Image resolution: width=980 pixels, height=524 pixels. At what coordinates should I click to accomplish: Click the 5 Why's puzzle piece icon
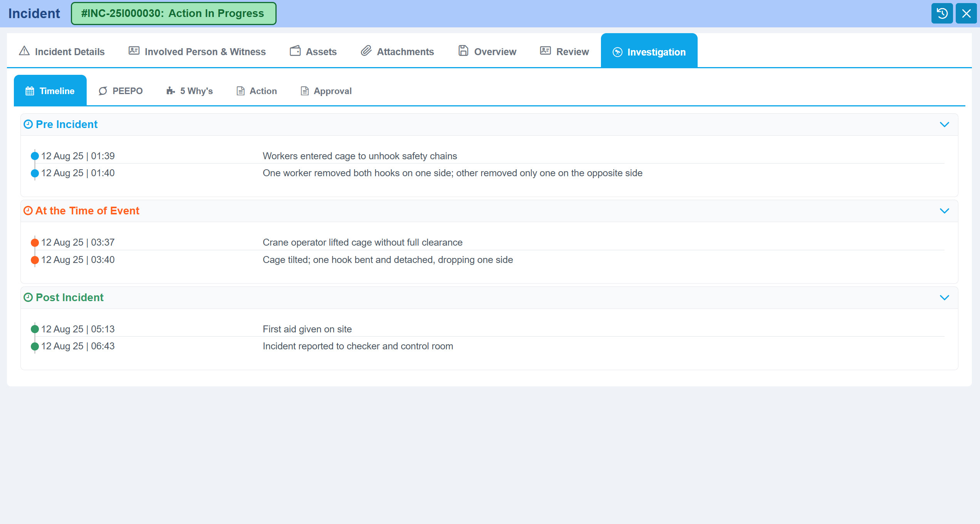click(x=170, y=91)
